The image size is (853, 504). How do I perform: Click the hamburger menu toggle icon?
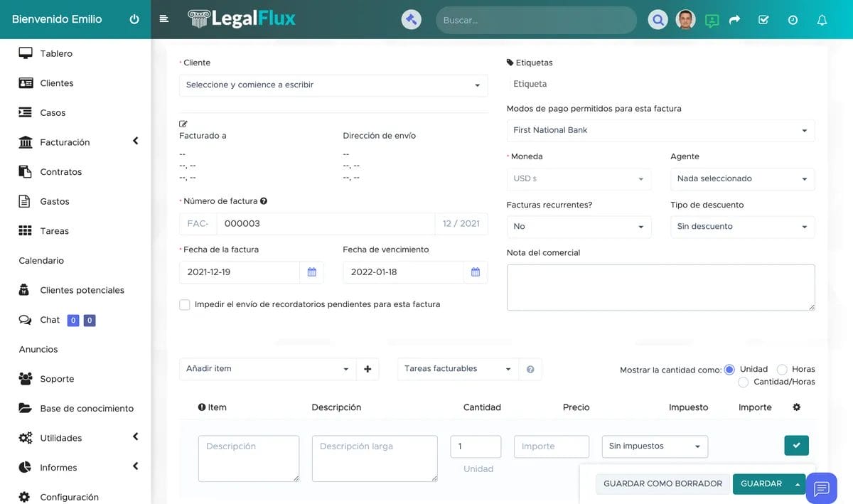[164, 19]
